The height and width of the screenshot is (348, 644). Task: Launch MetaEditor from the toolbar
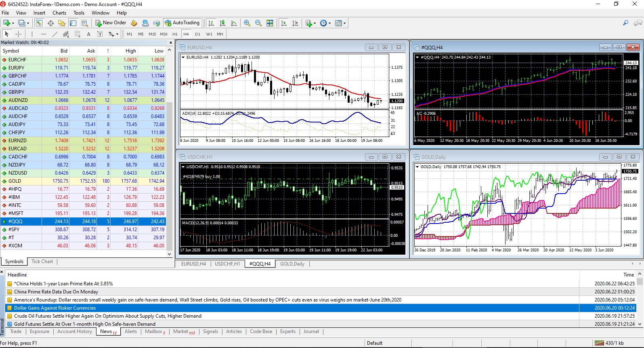coord(134,23)
